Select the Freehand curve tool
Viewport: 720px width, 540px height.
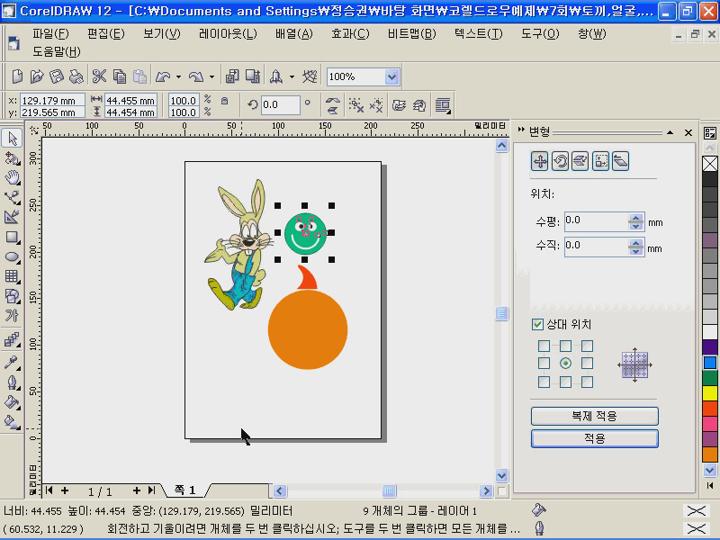pyautogui.click(x=12, y=198)
